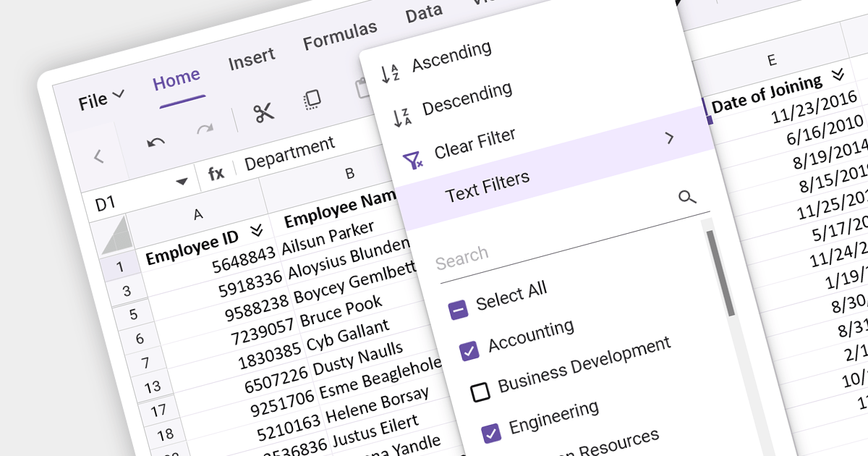Open the Name Box dropdown arrow
The width and height of the screenshot is (868, 456).
pyautogui.click(x=182, y=182)
